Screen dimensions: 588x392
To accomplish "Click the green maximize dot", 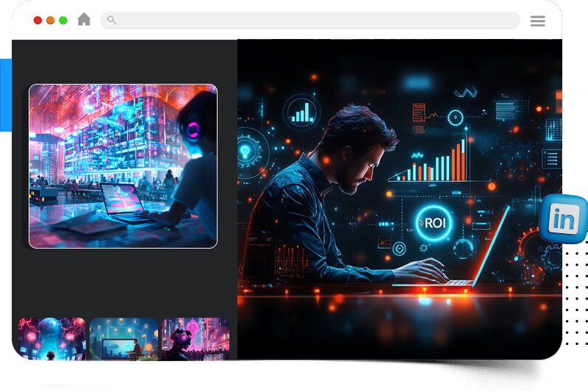I will coord(63,21).
